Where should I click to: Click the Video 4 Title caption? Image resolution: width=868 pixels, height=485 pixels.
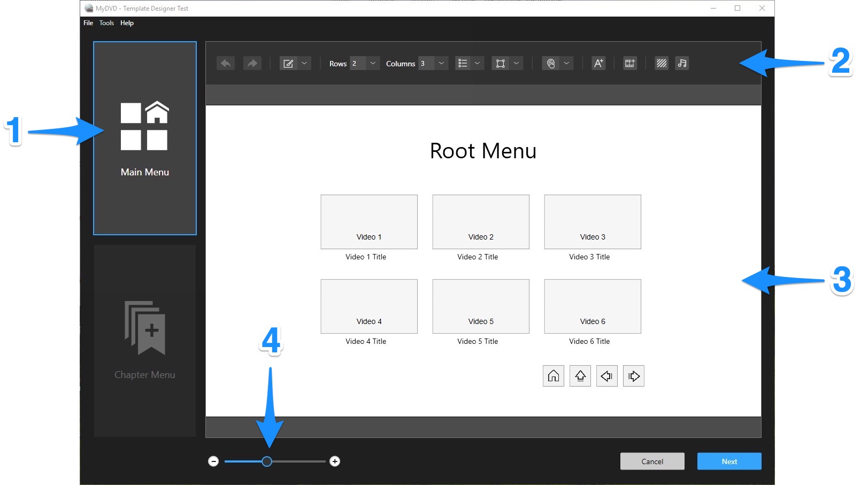(x=366, y=341)
